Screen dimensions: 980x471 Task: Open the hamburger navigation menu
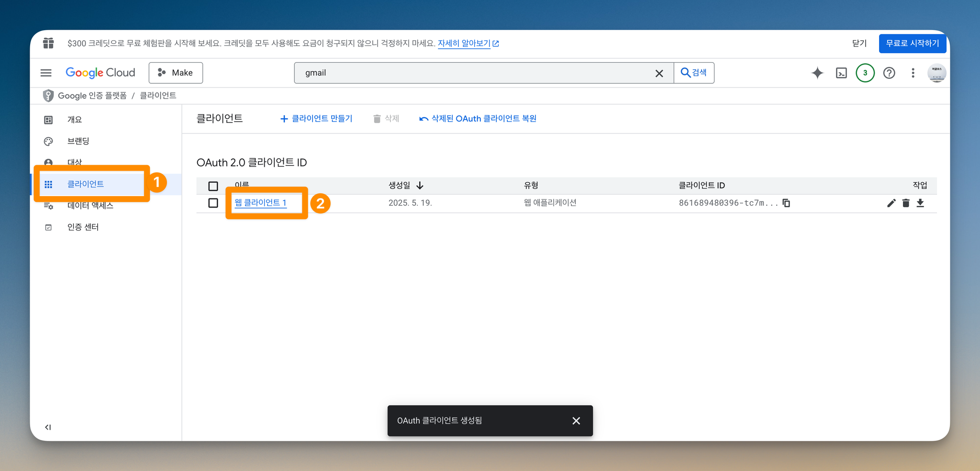[x=46, y=73]
